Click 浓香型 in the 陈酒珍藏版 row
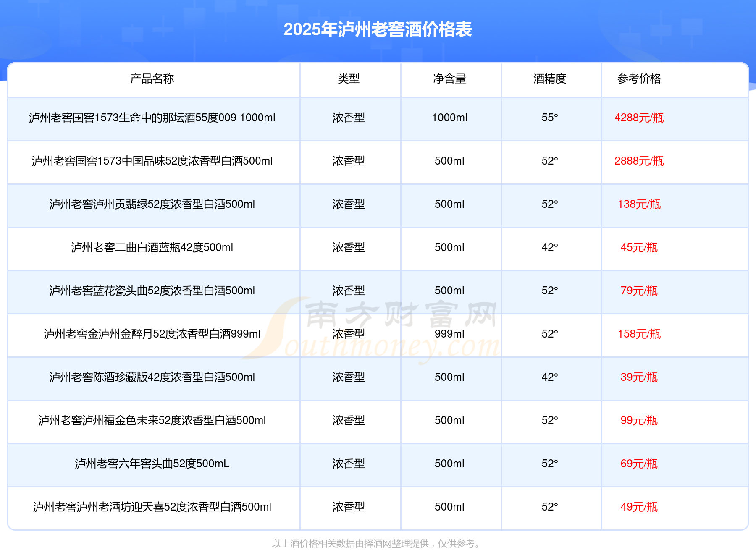This screenshot has width=756, height=550. click(349, 377)
